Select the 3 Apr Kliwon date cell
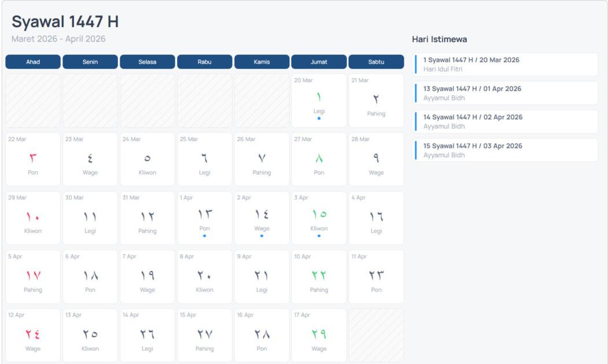608x364 pixels. [319, 218]
